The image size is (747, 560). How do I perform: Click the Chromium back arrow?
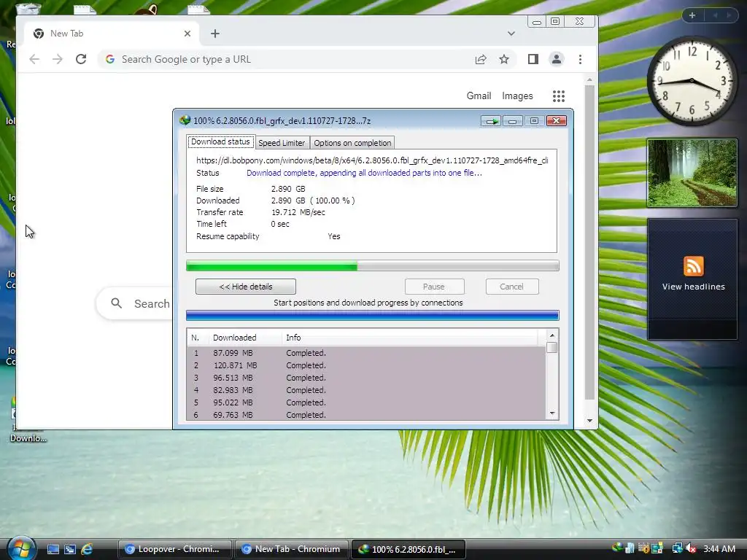[34, 59]
